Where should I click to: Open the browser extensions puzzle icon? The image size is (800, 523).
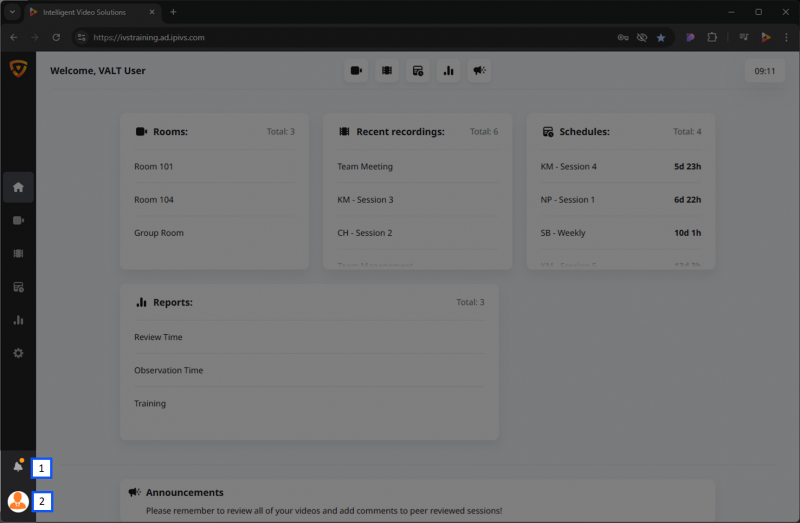click(x=712, y=37)
